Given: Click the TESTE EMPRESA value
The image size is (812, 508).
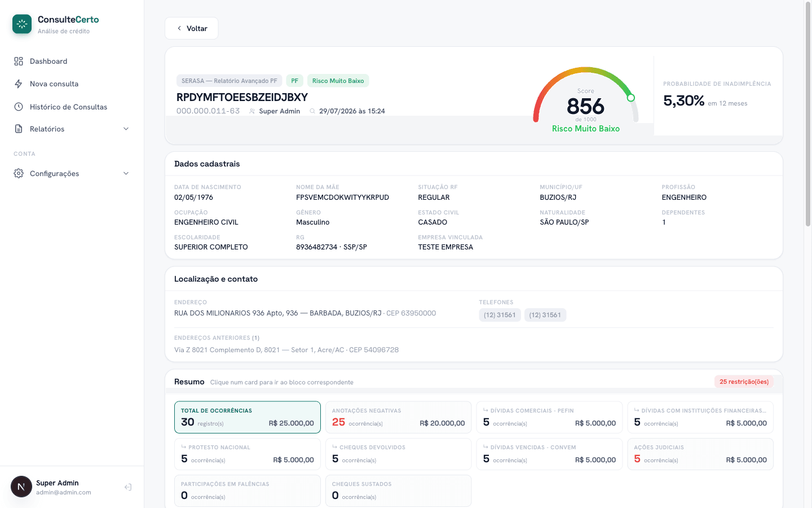Looking at the screenshot, I should pos(445,247).
